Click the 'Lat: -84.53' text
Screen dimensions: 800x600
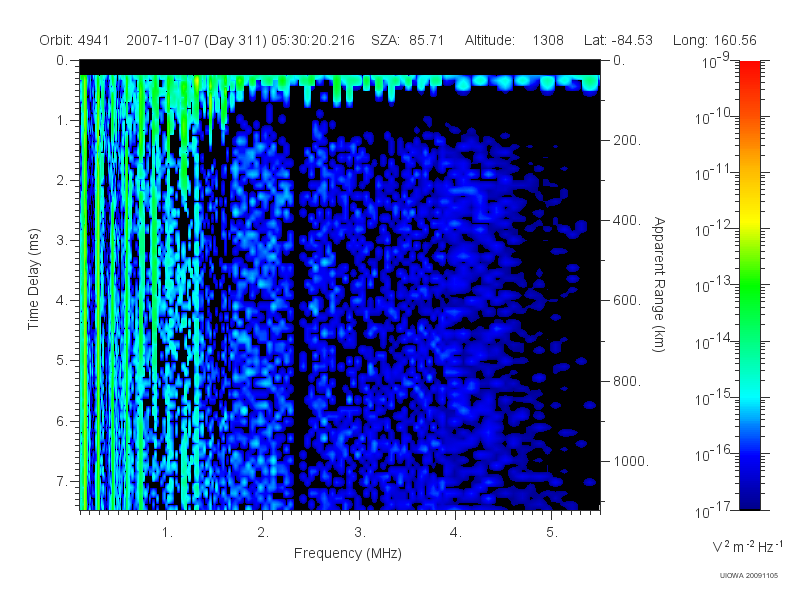tap(618, 40)
